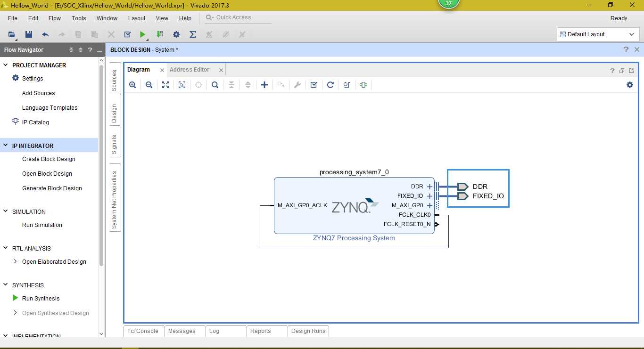Zoom out of the diagram

coord(149,85)
